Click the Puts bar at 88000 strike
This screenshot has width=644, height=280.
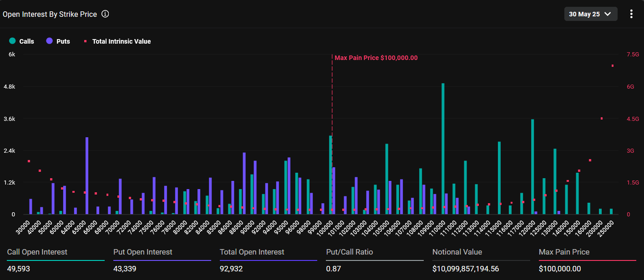coord(244,183)
